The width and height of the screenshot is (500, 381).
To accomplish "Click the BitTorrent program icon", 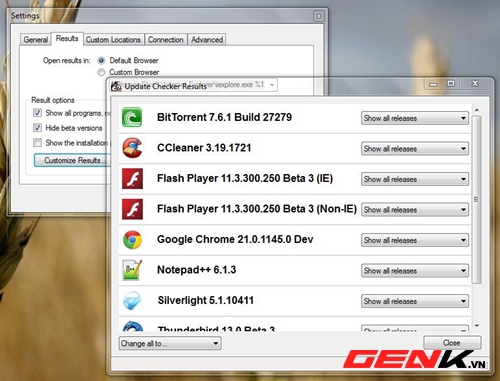I will [x=132, y=117].
